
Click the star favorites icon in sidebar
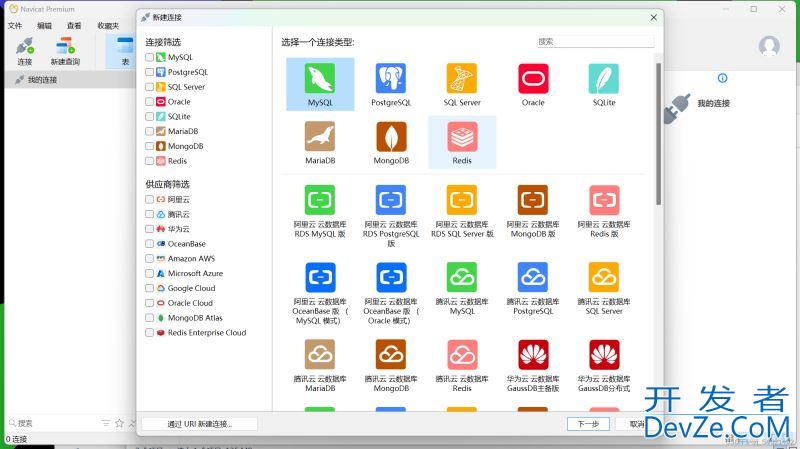click(x=119, y=423)
